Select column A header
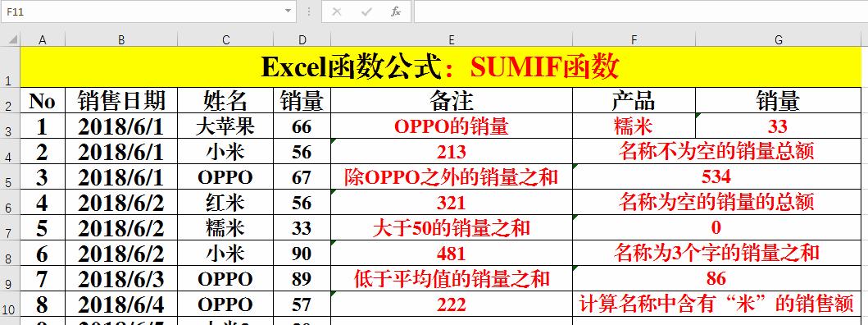The height and width of the screenshot is (325, 868). (43, 40)
